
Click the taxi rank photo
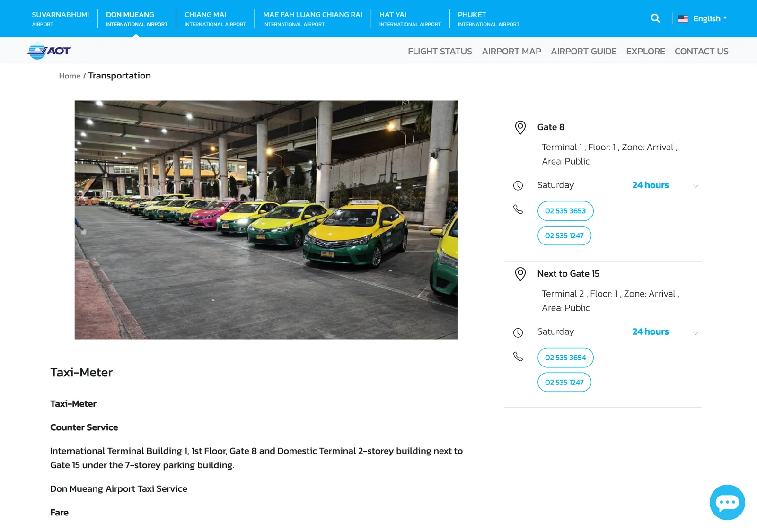[x=266, y=219]
